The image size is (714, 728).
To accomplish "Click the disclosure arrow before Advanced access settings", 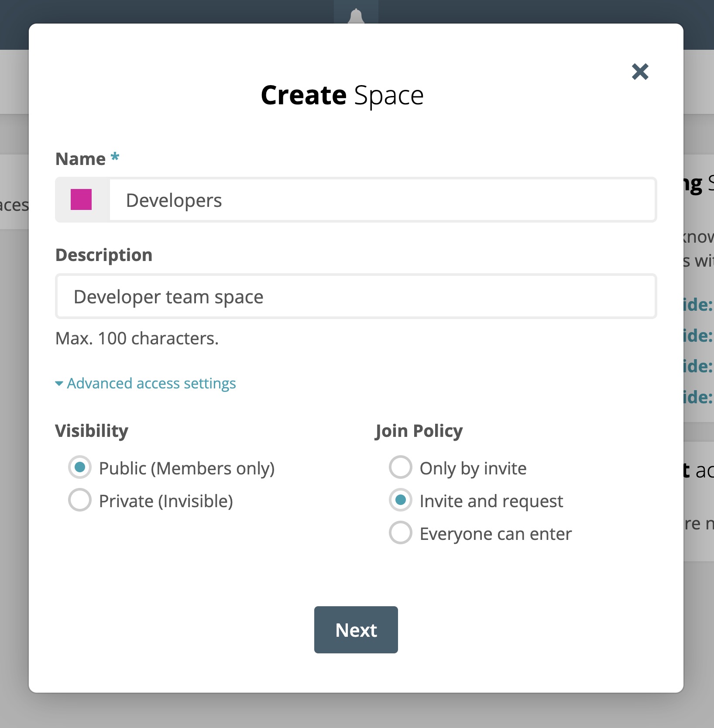I will point(59,384).
